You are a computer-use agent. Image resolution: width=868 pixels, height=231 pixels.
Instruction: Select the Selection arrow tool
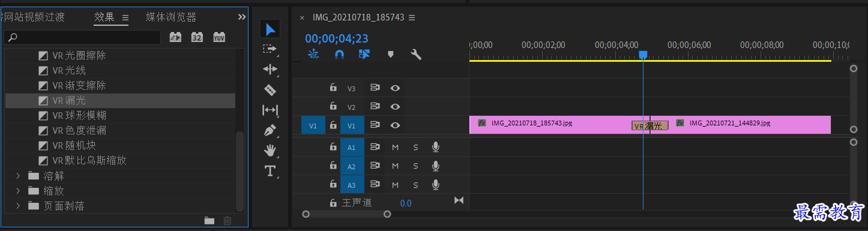coord(271,29)
